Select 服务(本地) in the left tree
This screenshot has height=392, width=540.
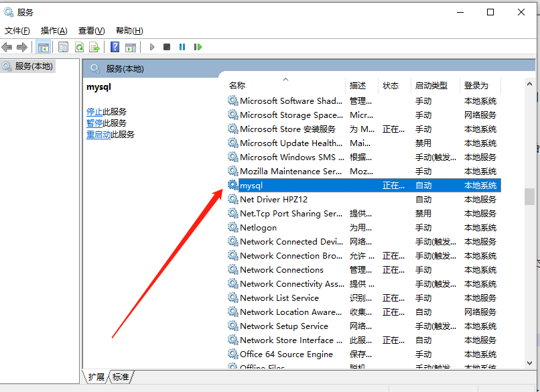coord(28,66)
